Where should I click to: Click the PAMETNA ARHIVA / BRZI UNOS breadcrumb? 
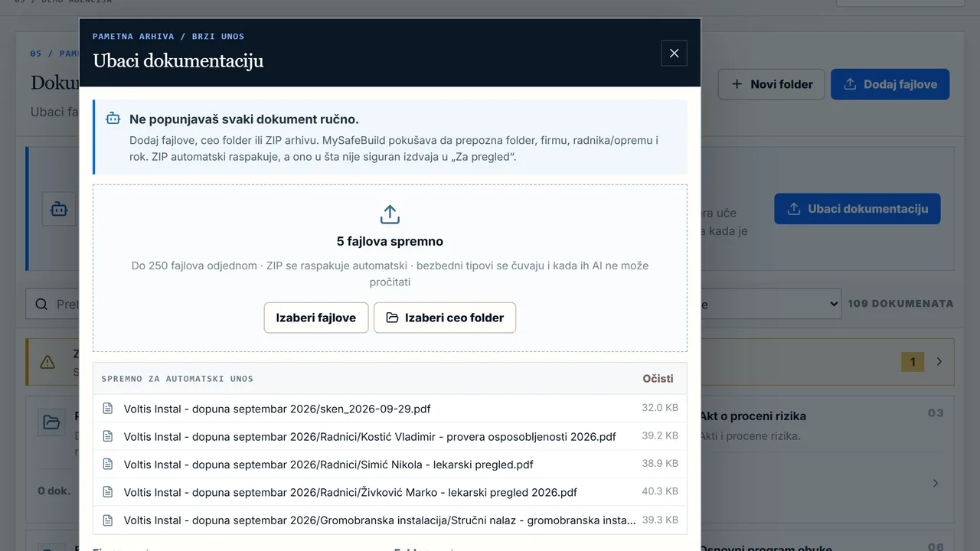(168, 36)
